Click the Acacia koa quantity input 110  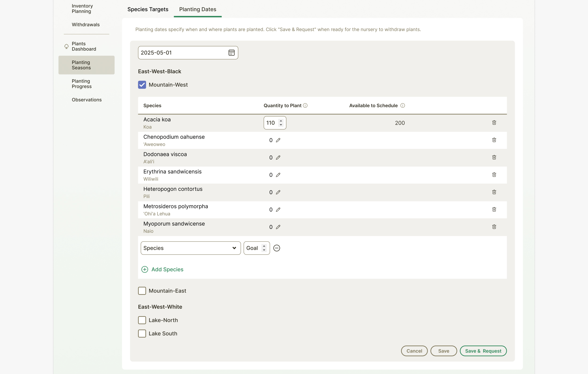(x=275, y=123)
